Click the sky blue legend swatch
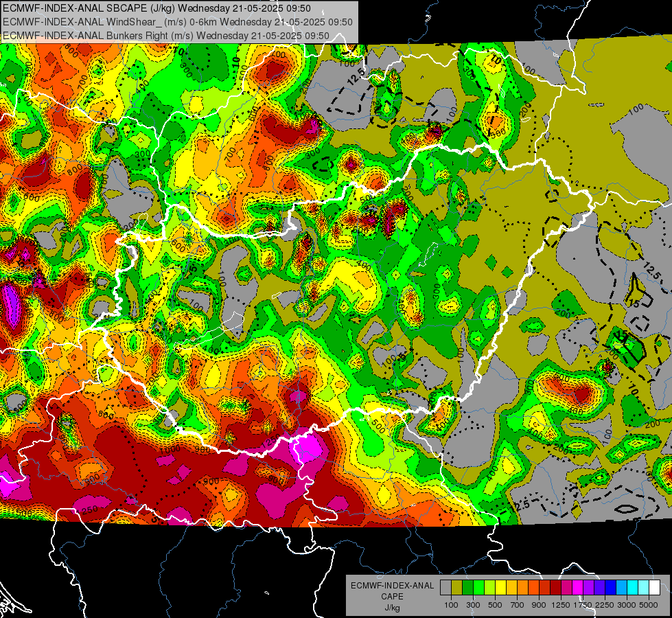This screenshot has height=618, width=672. 622,588
